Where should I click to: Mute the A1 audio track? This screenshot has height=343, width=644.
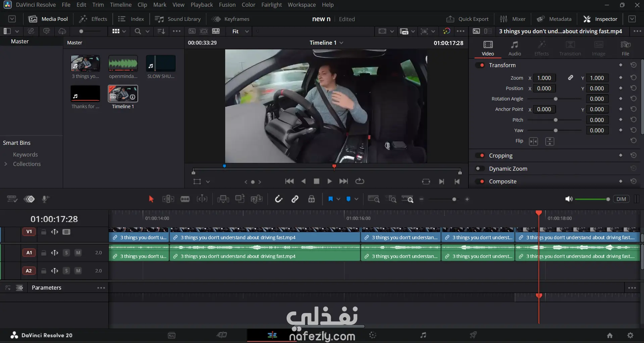78,253
